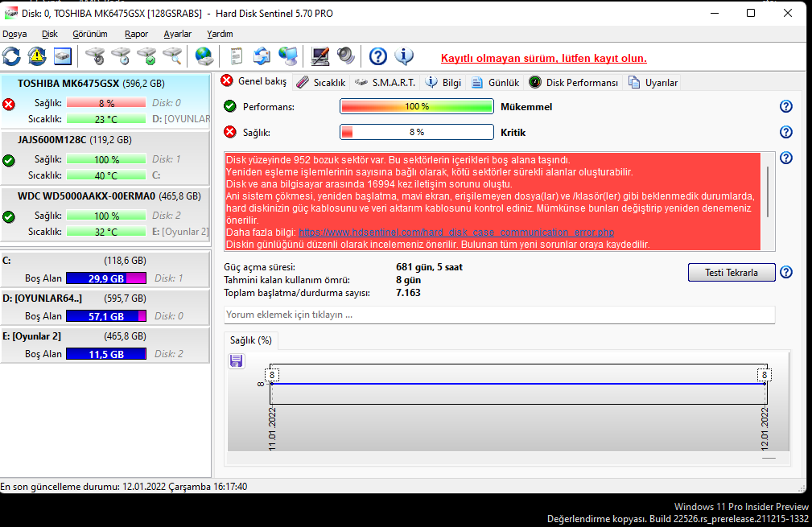Open help with the blue question mark toolbar icon

(378, 56)
